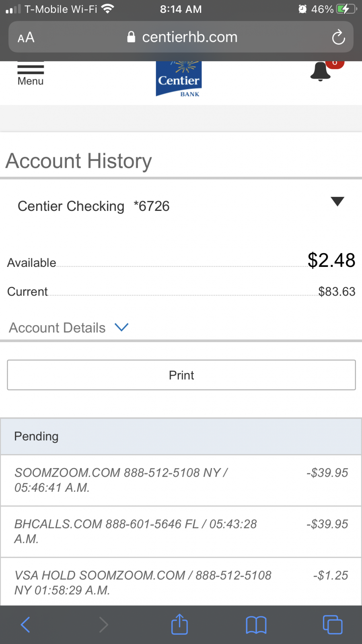Open the SOOMZOOM.COM -$39.95 pending transaction
Viewport: 362px width, 644px height.
(181, 480)
